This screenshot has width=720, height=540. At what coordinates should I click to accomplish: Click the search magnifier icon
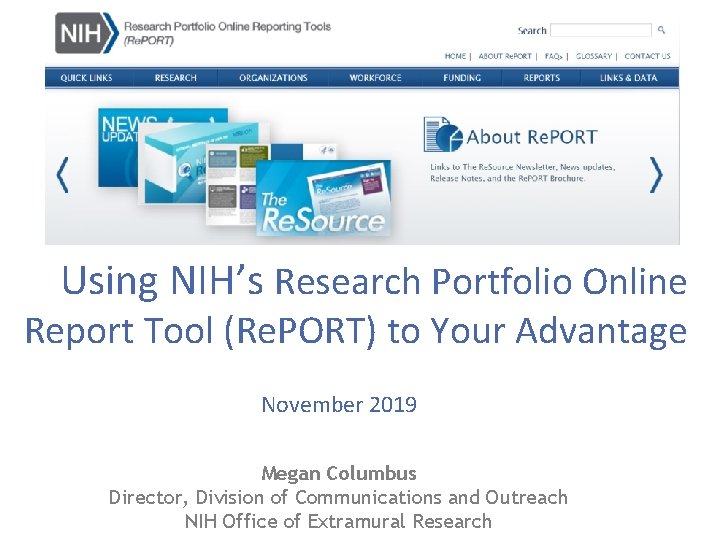(661, 30)
